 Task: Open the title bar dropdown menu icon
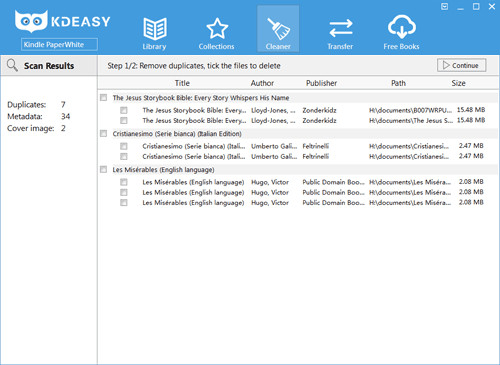pos(444,6)
